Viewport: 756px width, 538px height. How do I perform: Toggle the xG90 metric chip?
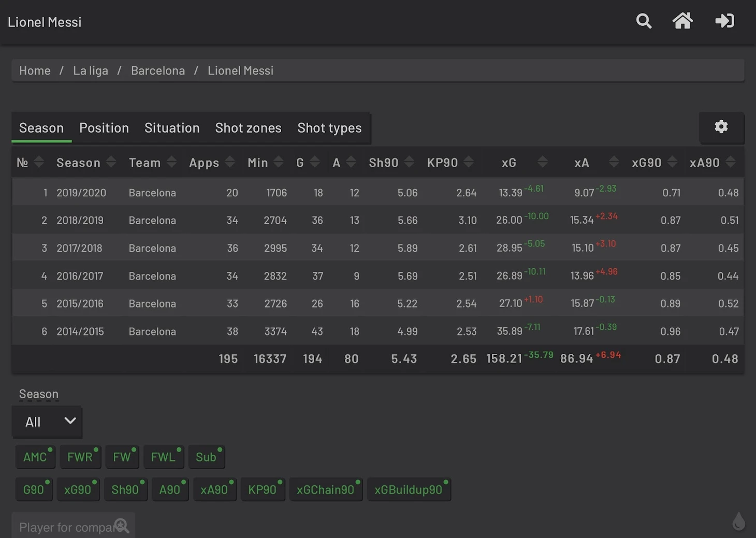78,489
